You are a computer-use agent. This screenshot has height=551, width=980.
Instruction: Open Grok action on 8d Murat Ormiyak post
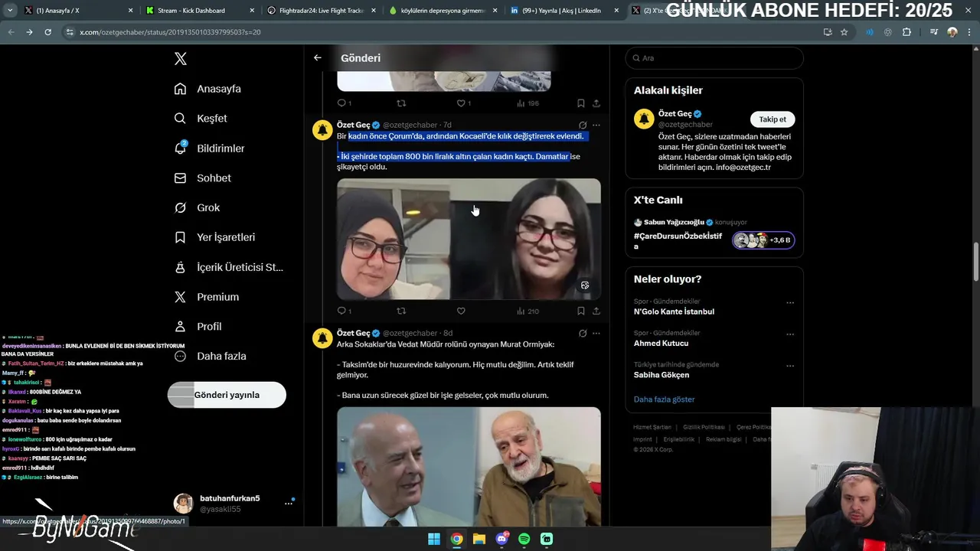(583, 333)
